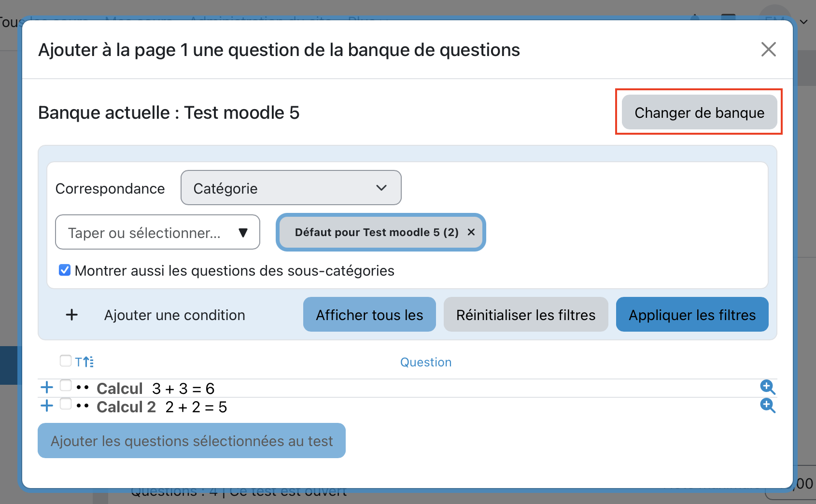Click the plus icon beside Calcul question
816x504 pixels.
47,387
